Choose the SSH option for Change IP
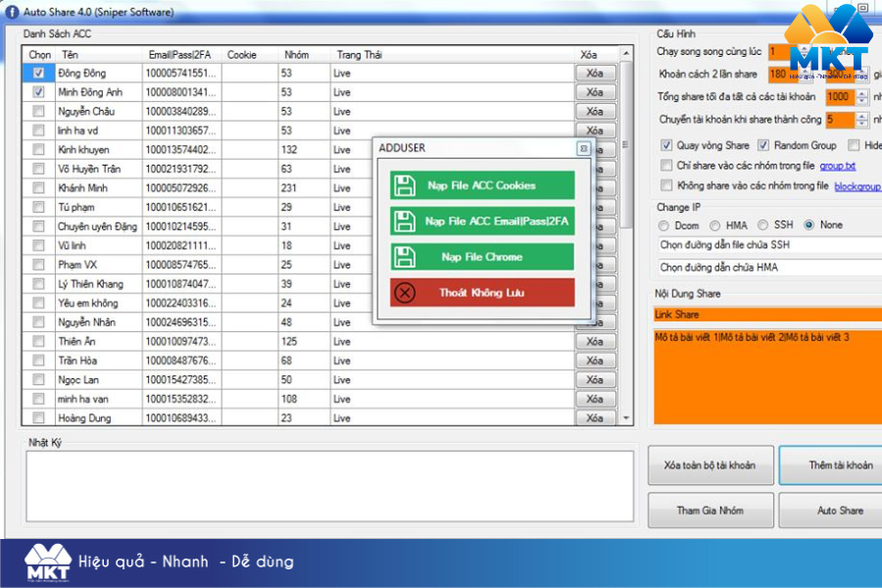The height and width of the screenshot is (588, 882). [x=761, y=225]
